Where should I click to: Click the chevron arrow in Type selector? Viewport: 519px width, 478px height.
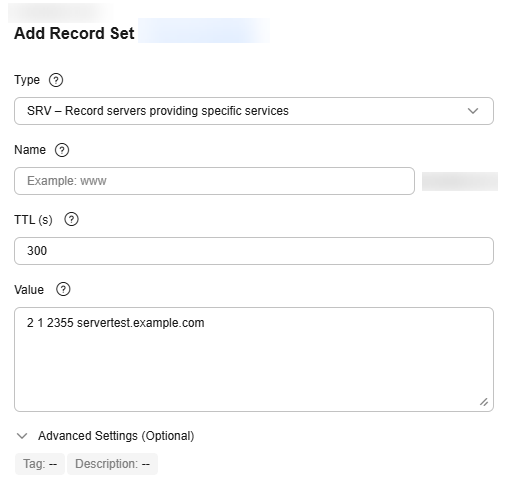coord(473,111)
